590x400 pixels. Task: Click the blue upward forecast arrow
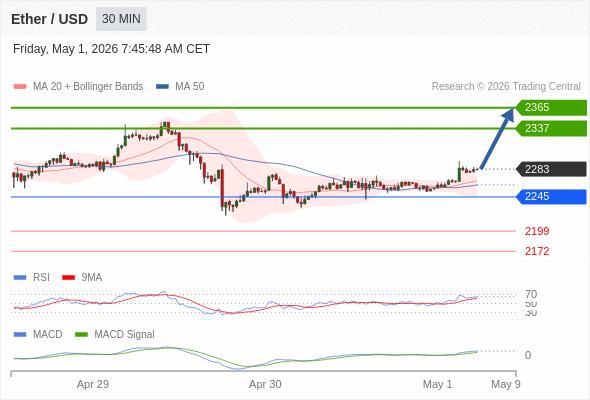point(497,138)
